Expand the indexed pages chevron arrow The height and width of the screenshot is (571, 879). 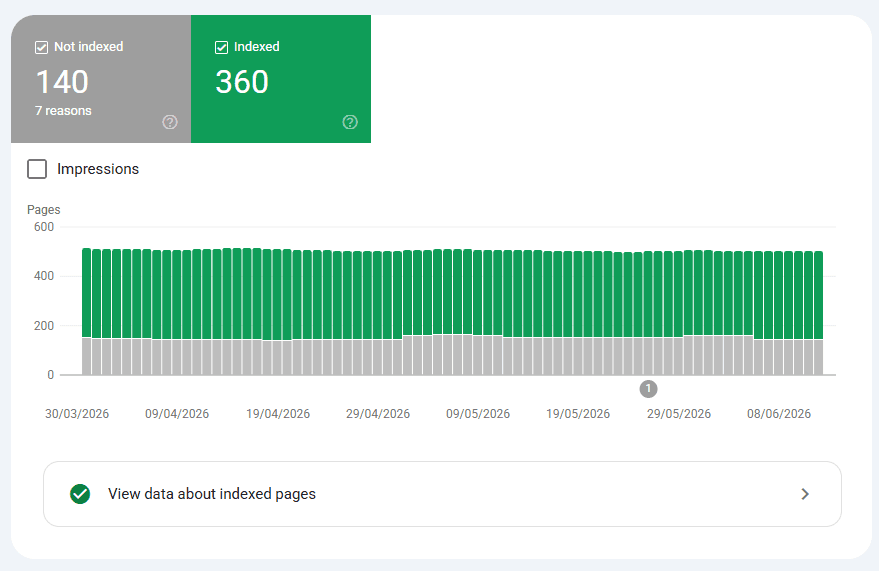(x=805, y=494)
